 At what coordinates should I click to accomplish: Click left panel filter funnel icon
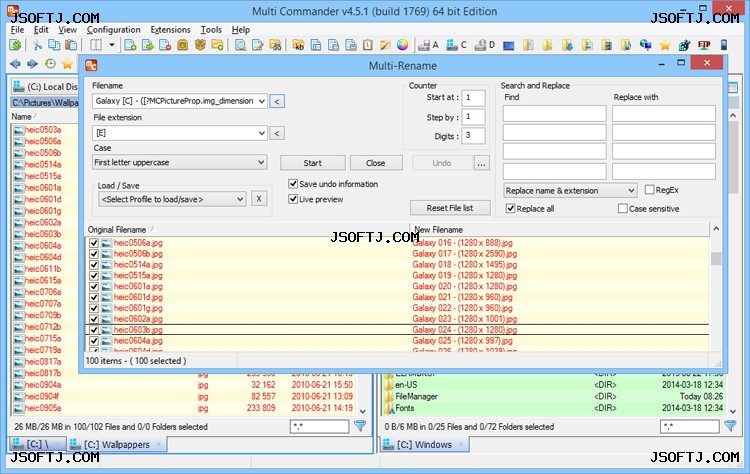360,426
